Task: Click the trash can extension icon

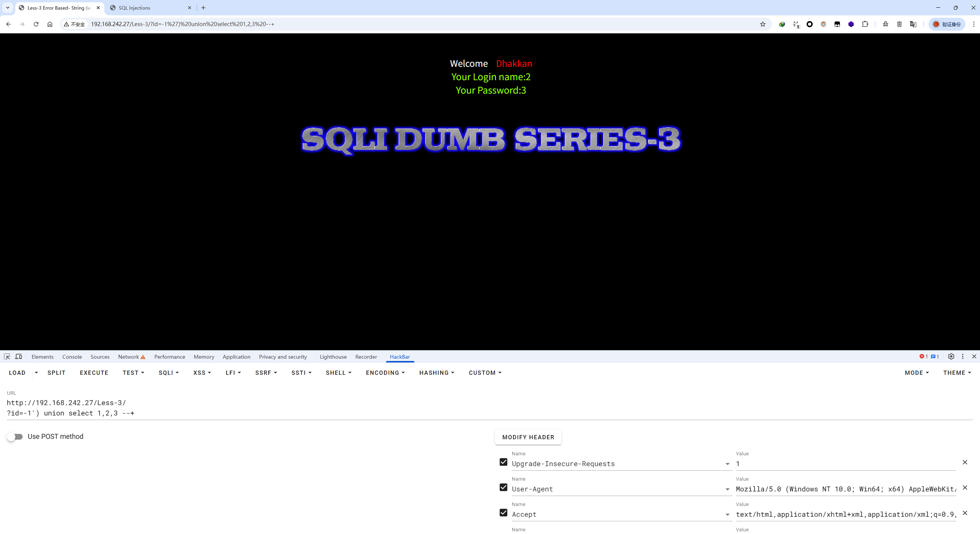Action: (x=899, y=24)
